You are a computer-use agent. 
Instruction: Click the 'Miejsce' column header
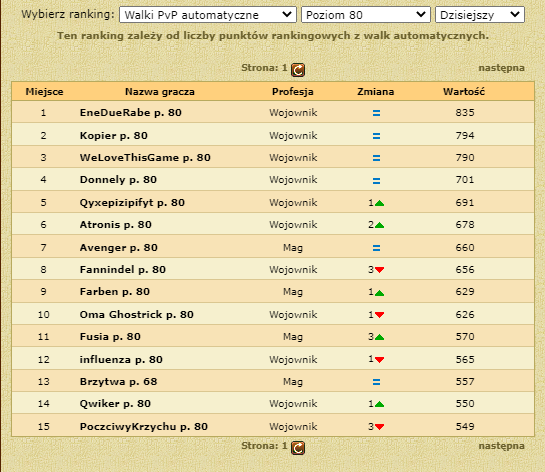coord(44,92)
